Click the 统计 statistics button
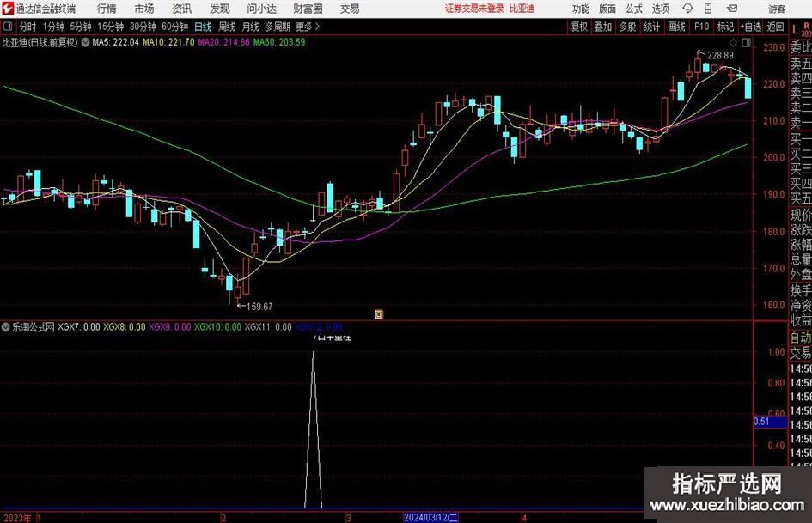 [x=651, y=27]
